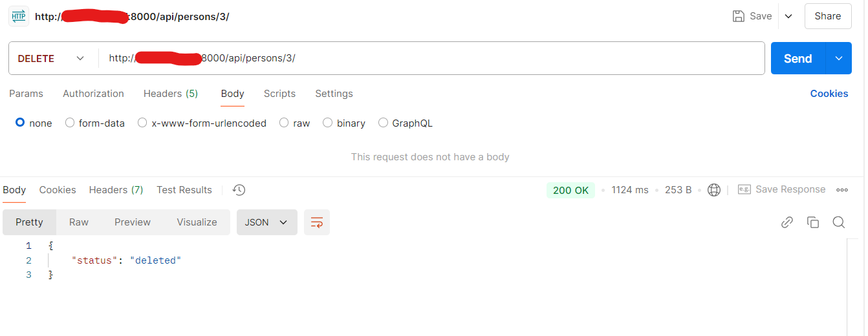Open the response more options ellipsis
Screen dimensions: 868x336
click(842, 190)
